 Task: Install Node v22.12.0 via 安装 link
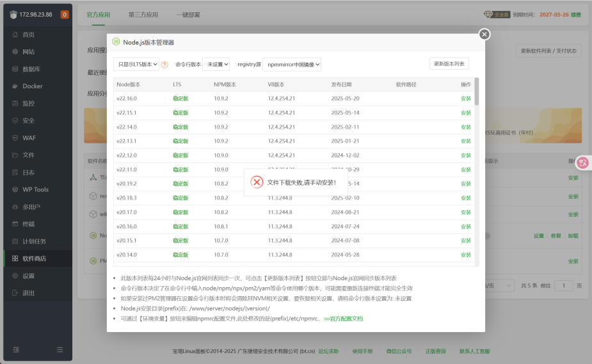(466, 155)
